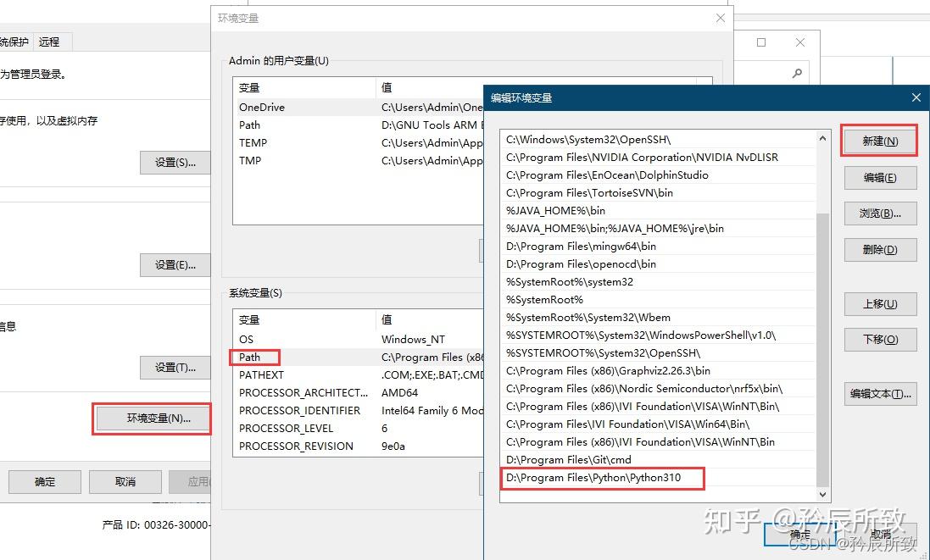This screenshot has height=560, width=930.
Task: Click the 新建 button to add a new path
Action: click(x=878, y=141)
